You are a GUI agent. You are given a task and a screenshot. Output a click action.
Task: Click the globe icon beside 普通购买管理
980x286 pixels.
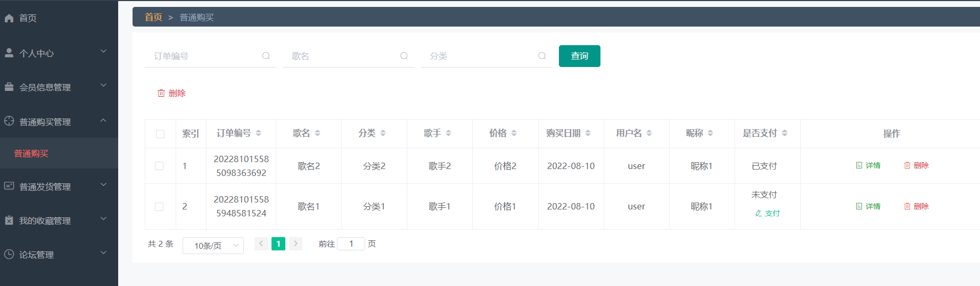click(9, 121)
